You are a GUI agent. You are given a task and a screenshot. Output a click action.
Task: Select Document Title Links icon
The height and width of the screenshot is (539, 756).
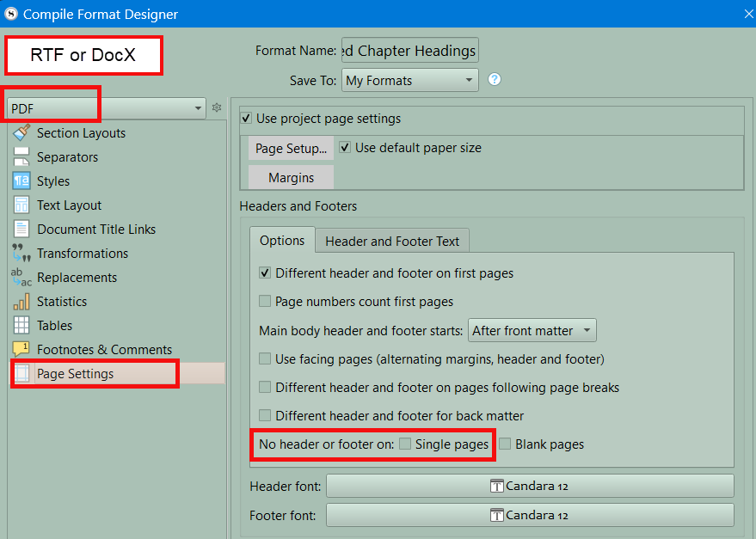click(22, 230)
